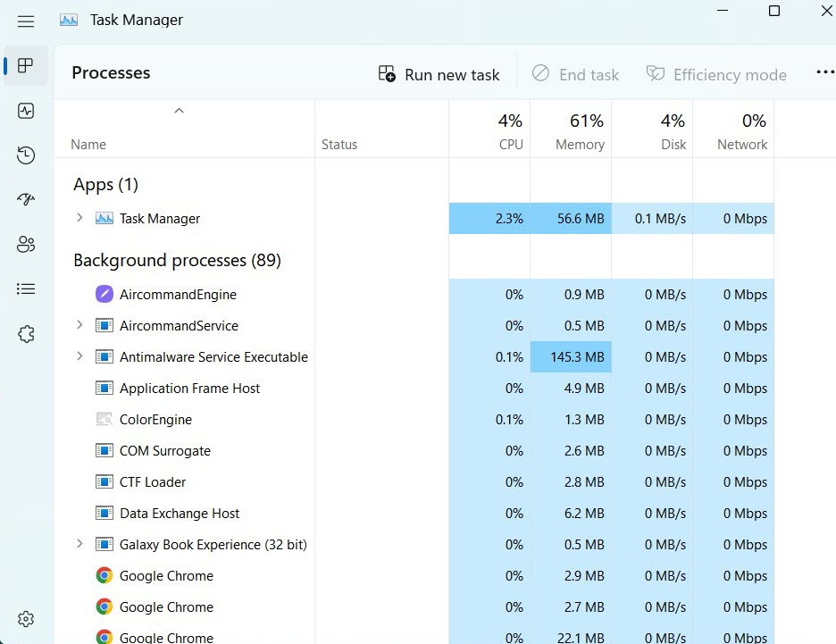Click the 4.9 MB memory cell

(571, 389)
